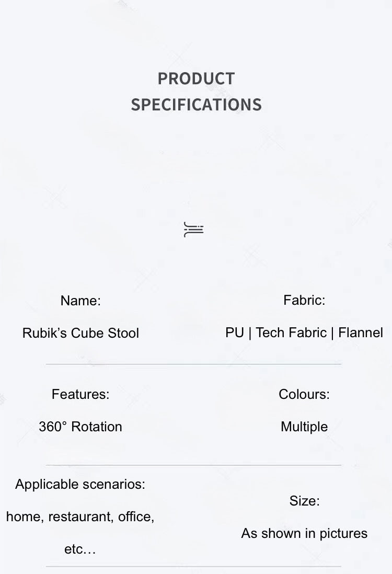Screen dimensions: 392x574
Task: Click the Flannel fabric option text
Action: (361, 332)
